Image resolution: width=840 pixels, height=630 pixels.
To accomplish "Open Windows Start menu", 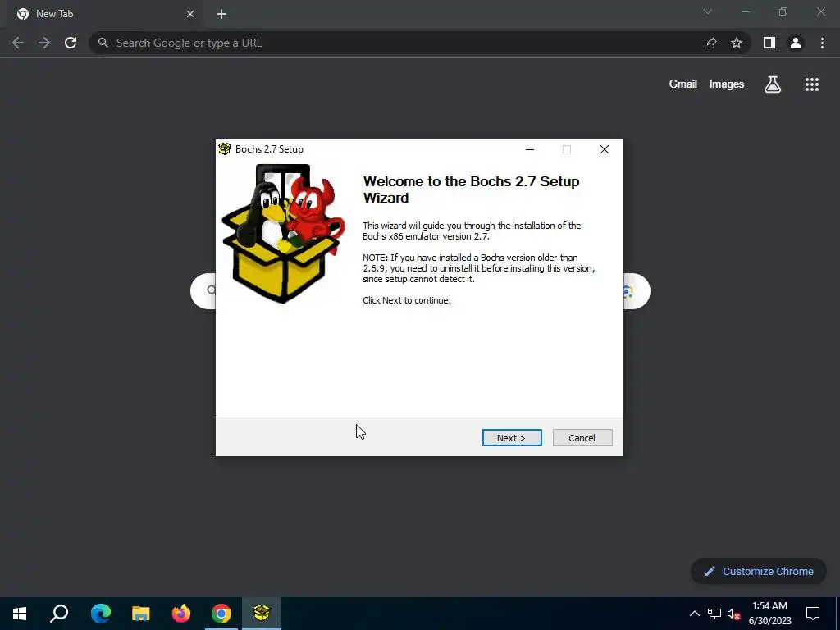I will (x=20, y=614).
